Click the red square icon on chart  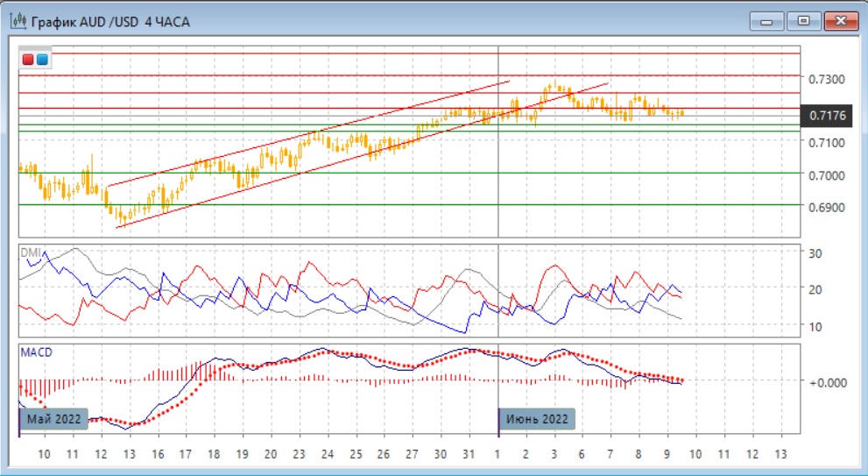pyautogui.click(x=29, y=60)
